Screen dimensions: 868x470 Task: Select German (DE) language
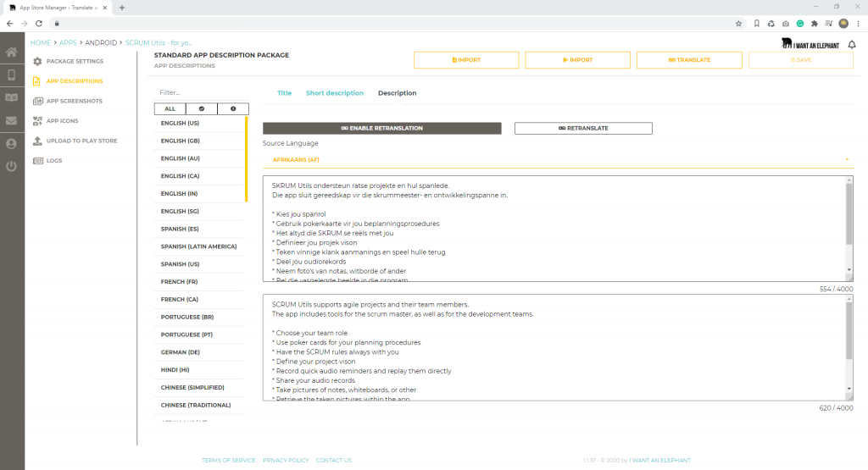pos(198,353)
